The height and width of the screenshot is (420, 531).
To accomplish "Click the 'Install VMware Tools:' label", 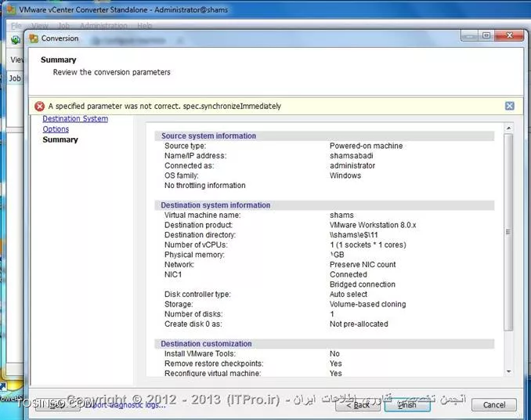I will [200, 353].
